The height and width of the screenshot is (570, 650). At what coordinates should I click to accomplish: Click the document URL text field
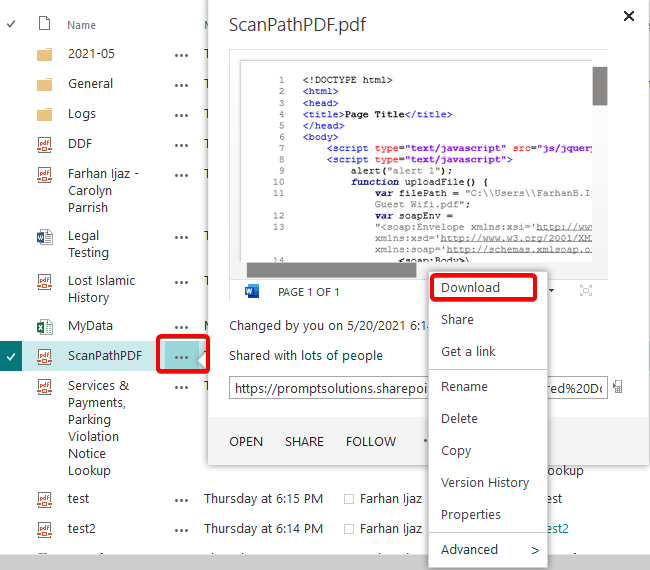pos(418,388)
